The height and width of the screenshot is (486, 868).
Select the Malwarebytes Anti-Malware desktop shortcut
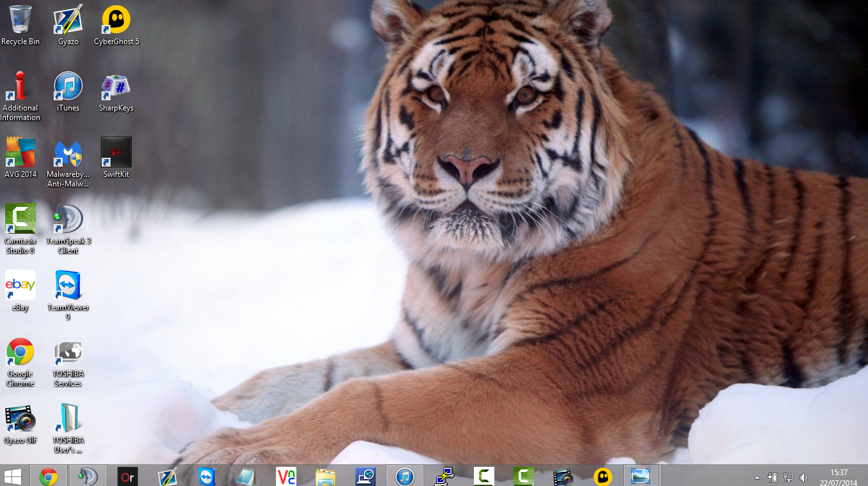(68, 163)
